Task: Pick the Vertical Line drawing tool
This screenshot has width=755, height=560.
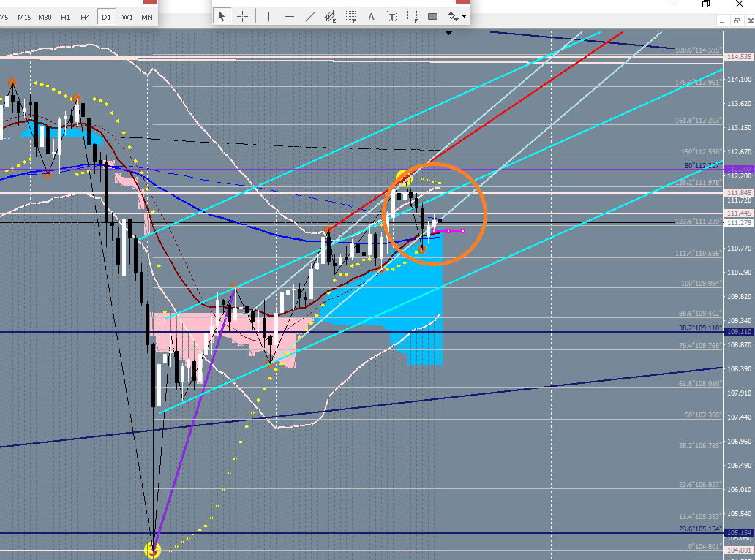Action: [x=269, y=16]
